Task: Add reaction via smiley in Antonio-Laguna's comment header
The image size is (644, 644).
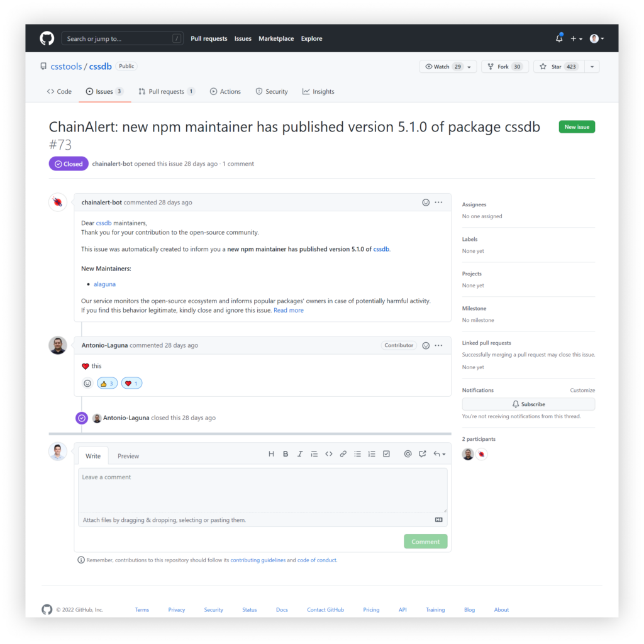Action: tap(426, 345)
